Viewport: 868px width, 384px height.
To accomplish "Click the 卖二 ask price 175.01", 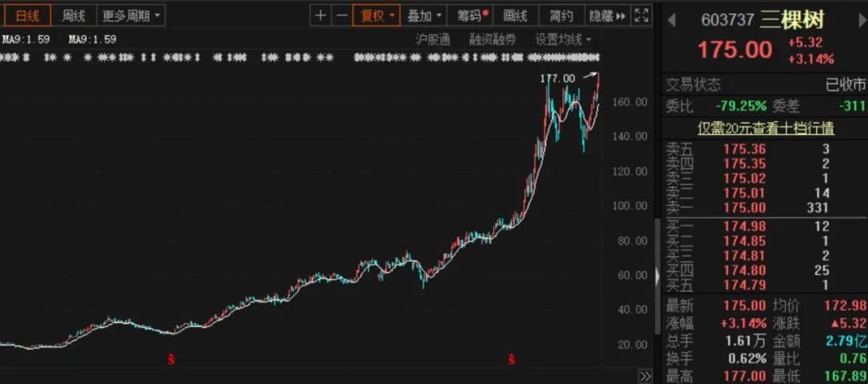I will pyautogui.click(x=744, y=194).
